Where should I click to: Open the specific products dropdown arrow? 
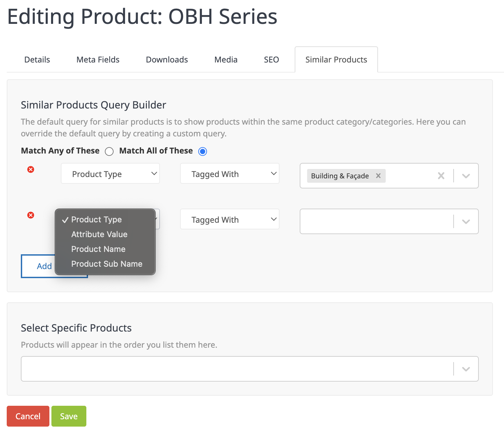[x=466, y=369]
